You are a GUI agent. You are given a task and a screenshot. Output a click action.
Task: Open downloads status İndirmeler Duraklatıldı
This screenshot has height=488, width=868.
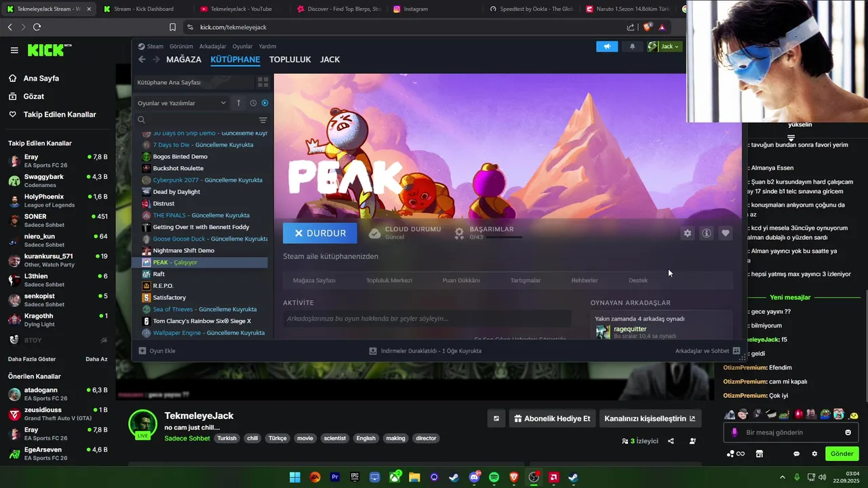[425, 351]
